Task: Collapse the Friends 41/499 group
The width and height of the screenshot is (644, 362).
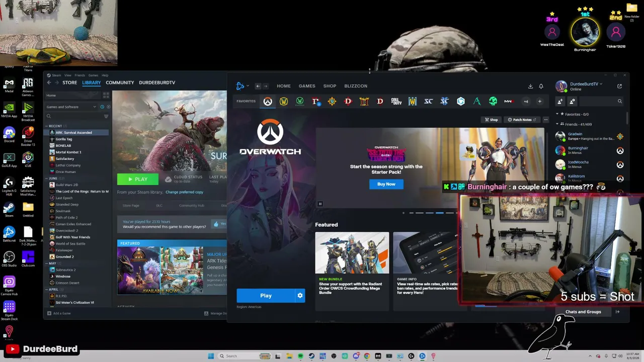Action: [x=557, y=124]
